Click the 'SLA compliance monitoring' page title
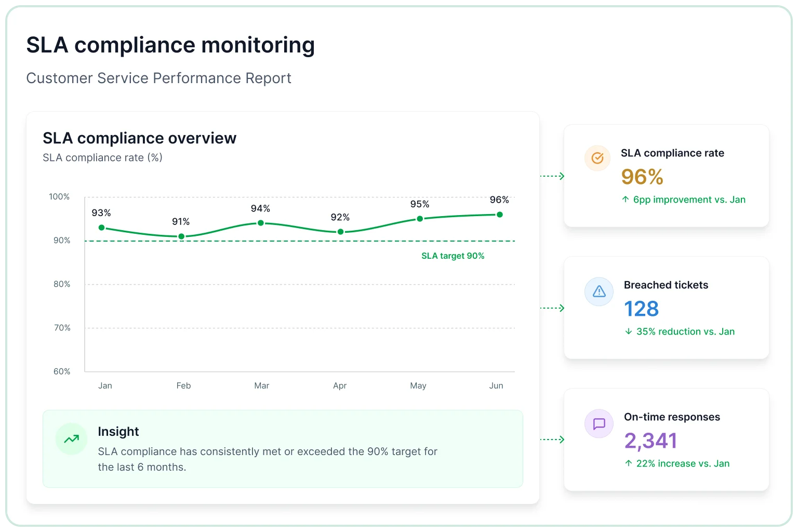The width and height of the screenshot is (798, 532). [171, 45]
